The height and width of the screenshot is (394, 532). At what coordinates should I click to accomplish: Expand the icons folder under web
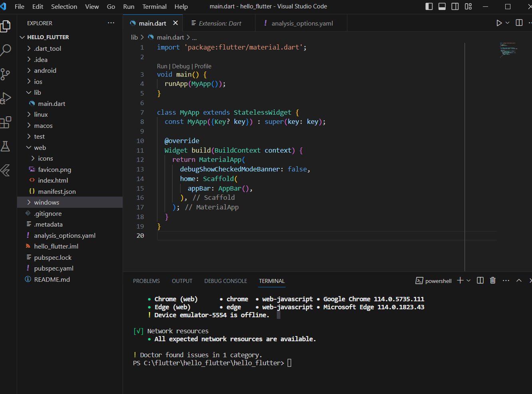[70, 158]
